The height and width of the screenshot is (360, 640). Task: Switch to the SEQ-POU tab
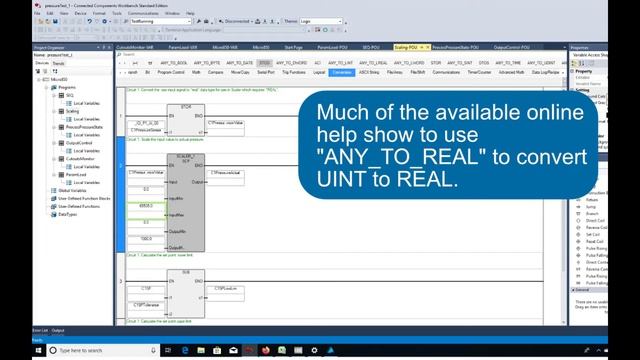(371, 47)
